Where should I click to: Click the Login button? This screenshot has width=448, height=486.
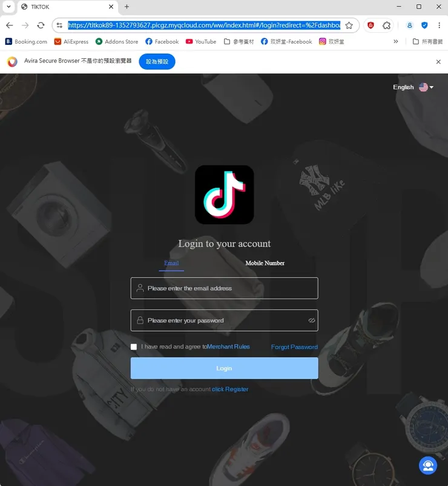224,368
